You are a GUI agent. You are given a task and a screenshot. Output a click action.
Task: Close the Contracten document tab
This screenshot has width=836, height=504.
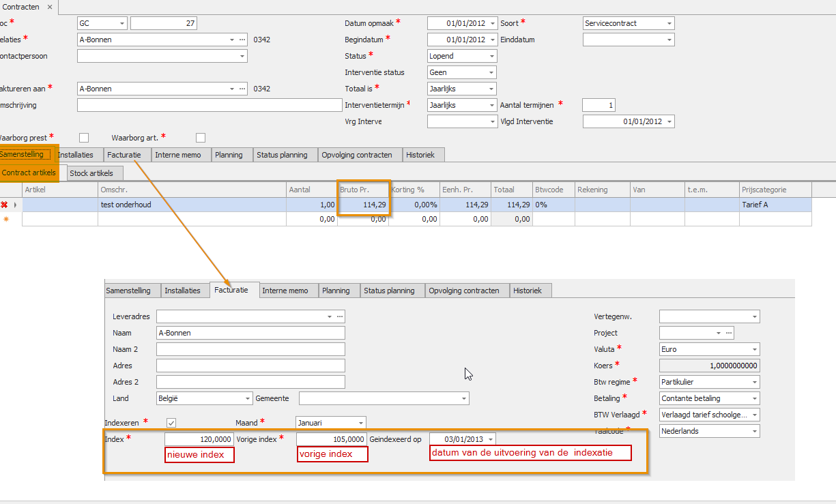coord(50,7)
